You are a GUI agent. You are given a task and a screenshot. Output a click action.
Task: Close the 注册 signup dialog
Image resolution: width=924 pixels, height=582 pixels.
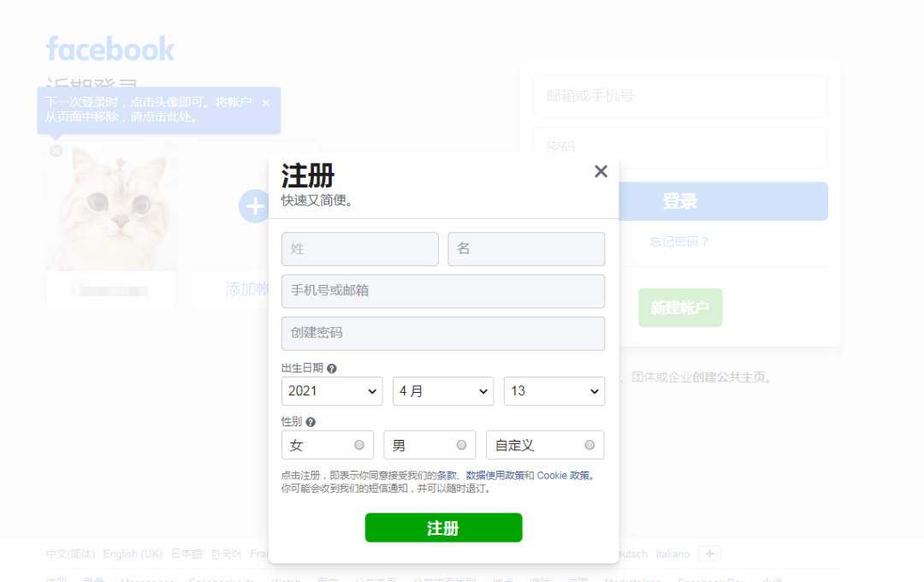pos(601,171)
